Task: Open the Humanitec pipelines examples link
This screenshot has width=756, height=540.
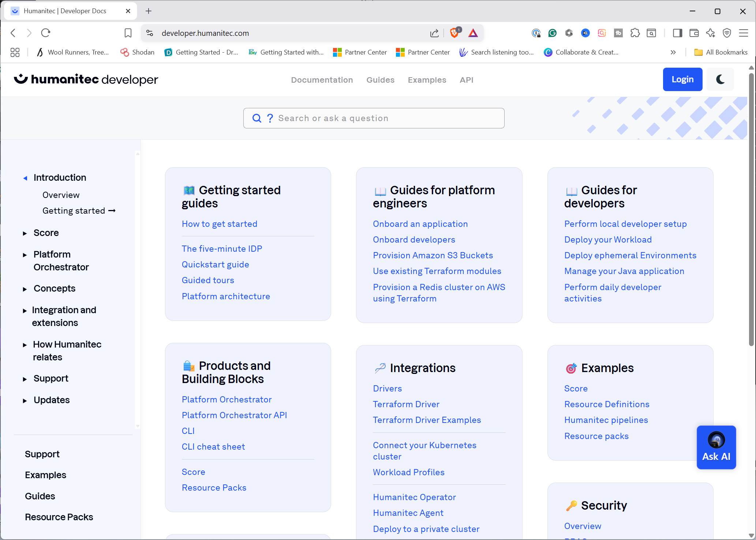Action: point(606,420)
